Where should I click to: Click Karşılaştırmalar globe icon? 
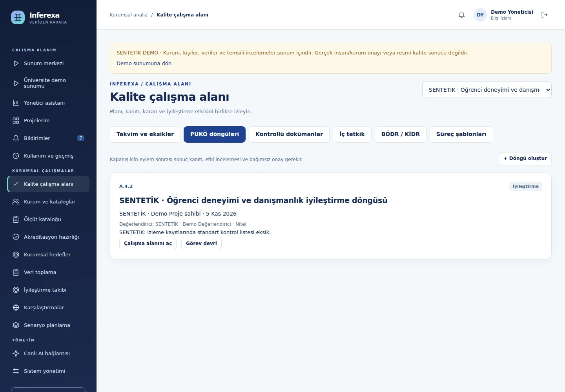[x=16, y=307]
